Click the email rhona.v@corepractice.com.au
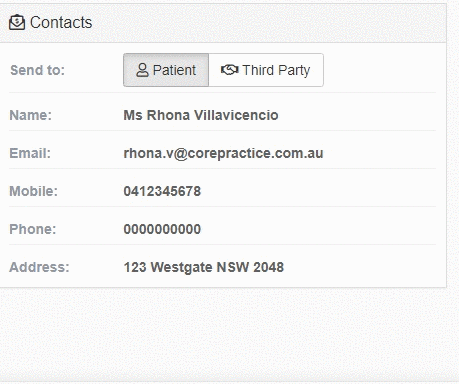This screenshot has width=459, height=384. [x=223, y=153]
